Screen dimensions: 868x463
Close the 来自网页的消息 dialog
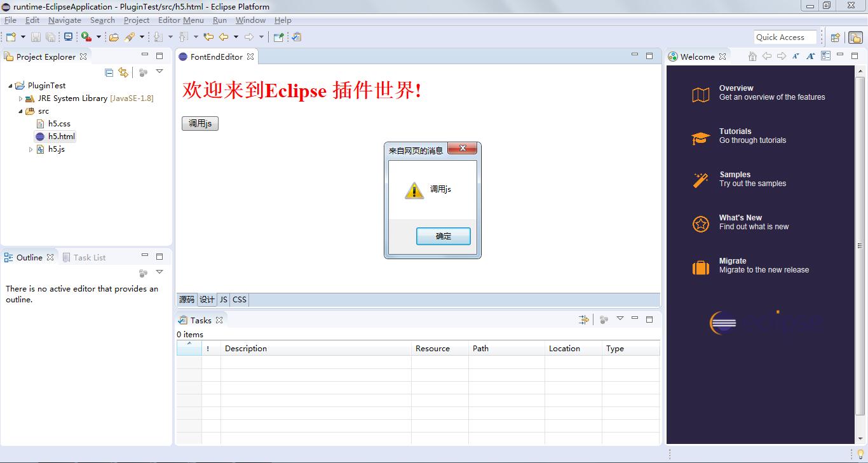tap(463, 148)
